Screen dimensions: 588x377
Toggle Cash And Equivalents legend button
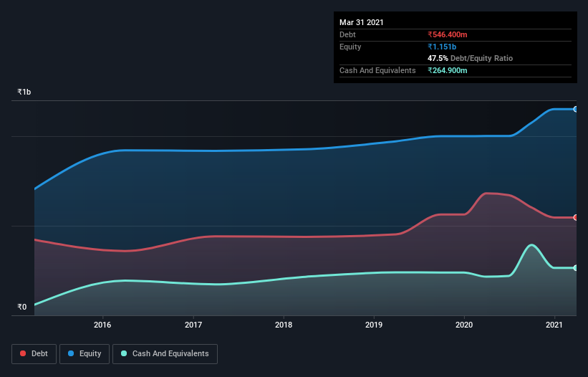click(165, 354)
